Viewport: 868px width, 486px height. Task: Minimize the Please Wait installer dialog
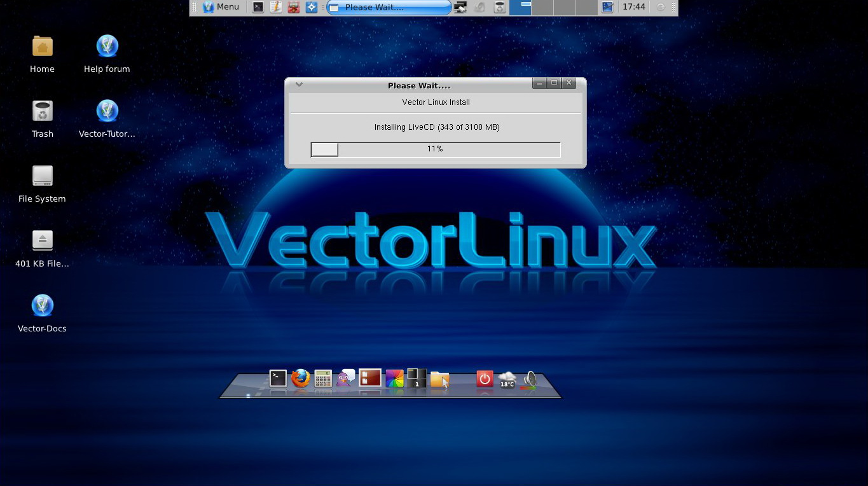click(539, 83)
